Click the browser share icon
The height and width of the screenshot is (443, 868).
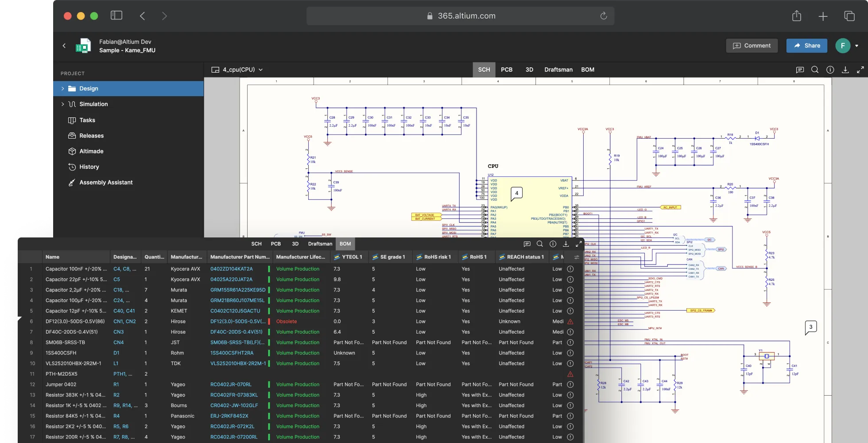(x=797, y=16)
